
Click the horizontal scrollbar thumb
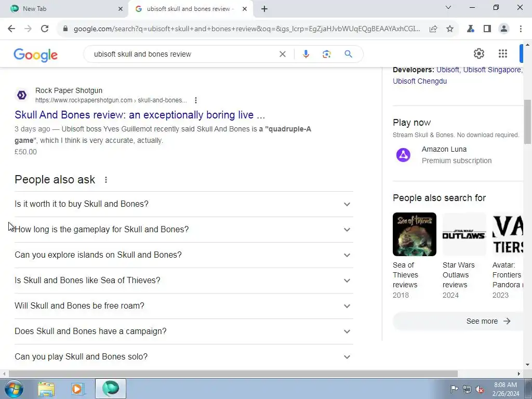pyautogui.click(x=233, y=374)
